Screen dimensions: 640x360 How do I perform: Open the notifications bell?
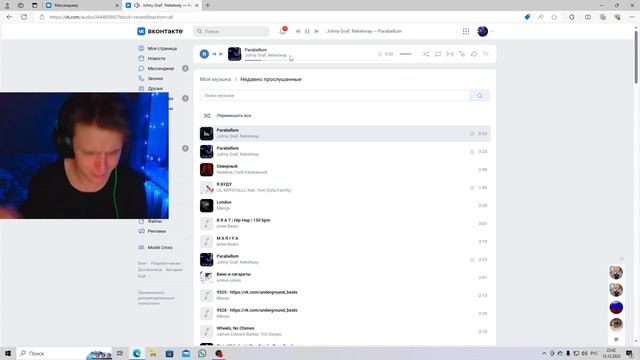(282, 31)
